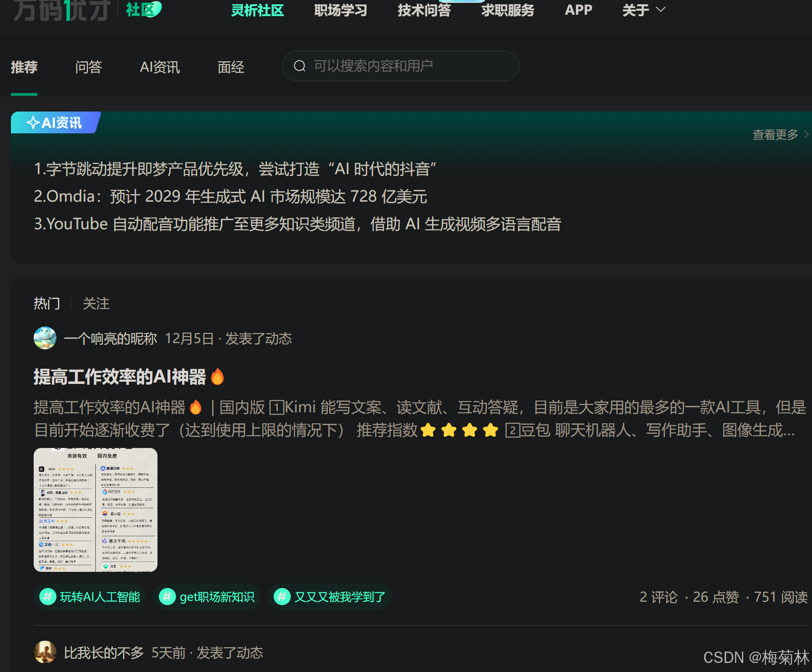812x672 pixels.
Task: Open profile name 比我长的不多
Action: coord(104,653)
